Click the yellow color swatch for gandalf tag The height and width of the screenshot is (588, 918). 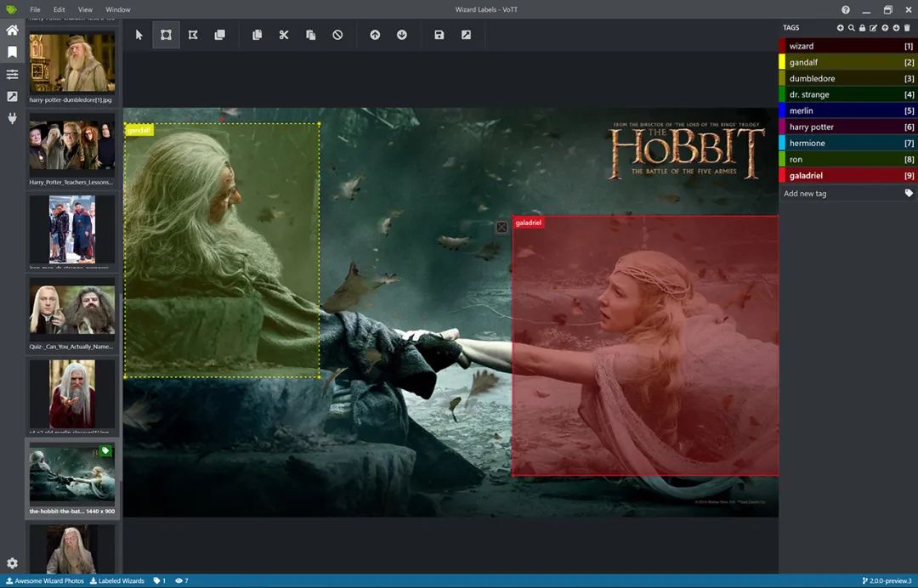(x=783, y=61)
